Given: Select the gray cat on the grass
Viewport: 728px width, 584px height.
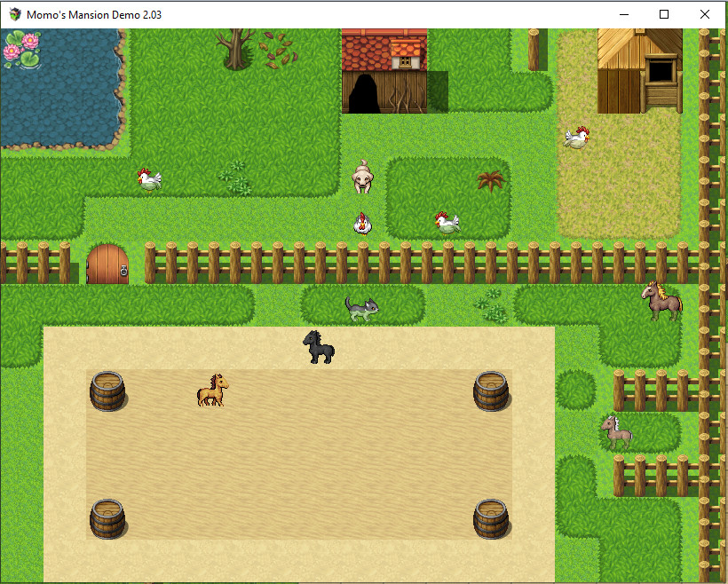Looking at the screenshot, I should click(363, 306).
